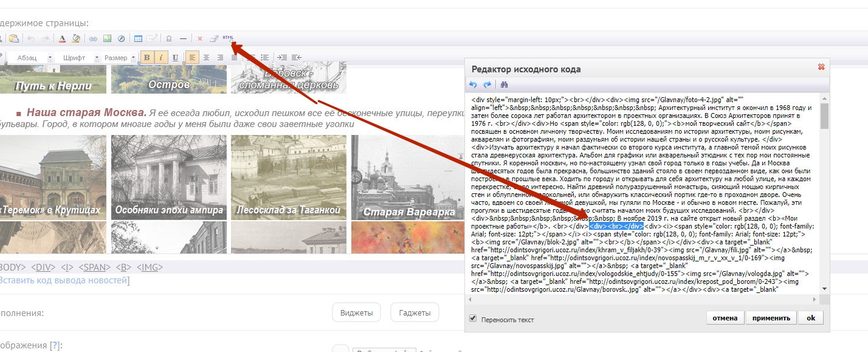
Task: Click the eraser clear formatting icon
Action: tap(213, 39)
